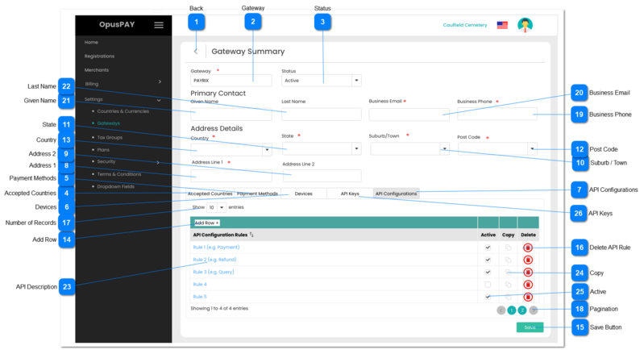The height and width of the screenshot is (350, 644).
Task: Open Rule 1 (e.g. Payment) link
Action: pyautogui.click(x=216, y=248)
